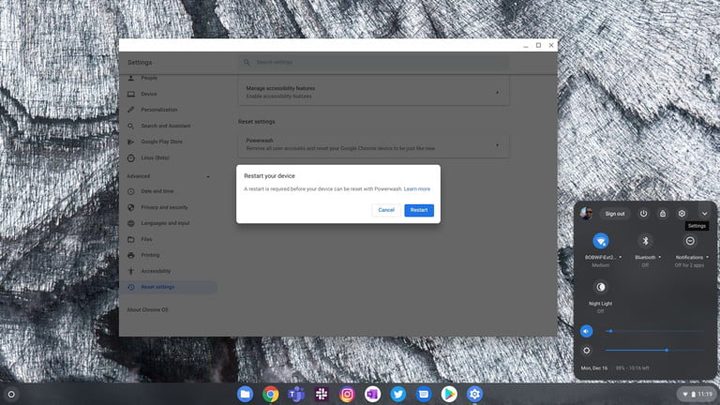Open Manage accessibility features row arrow

click(x=497, y=92)
